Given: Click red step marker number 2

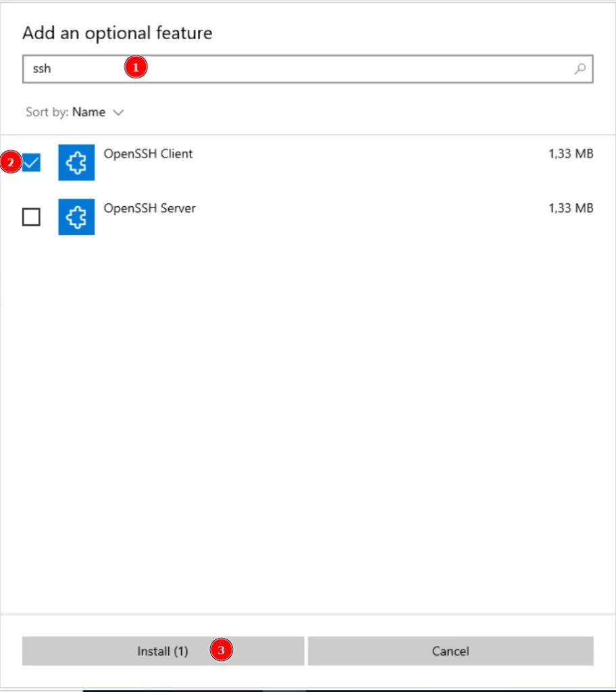Looking at the screenshot, I should (10, 163).
